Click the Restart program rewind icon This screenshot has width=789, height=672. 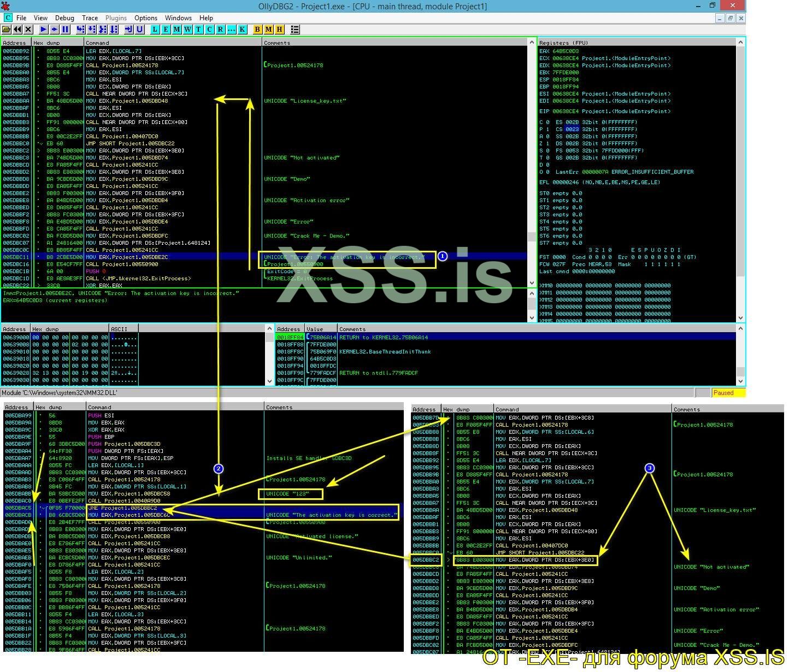point(17,30)
